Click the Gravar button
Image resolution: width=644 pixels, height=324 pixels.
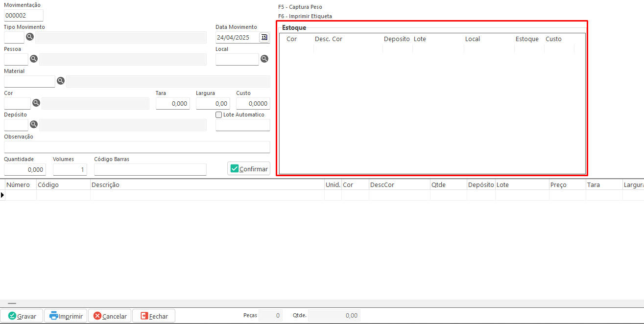tap(22, 316)
